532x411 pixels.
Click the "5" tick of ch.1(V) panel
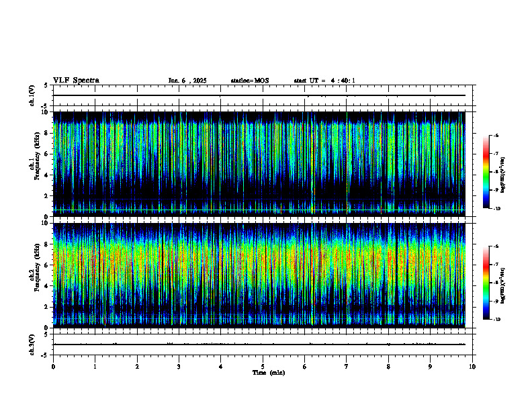point(46,86)
